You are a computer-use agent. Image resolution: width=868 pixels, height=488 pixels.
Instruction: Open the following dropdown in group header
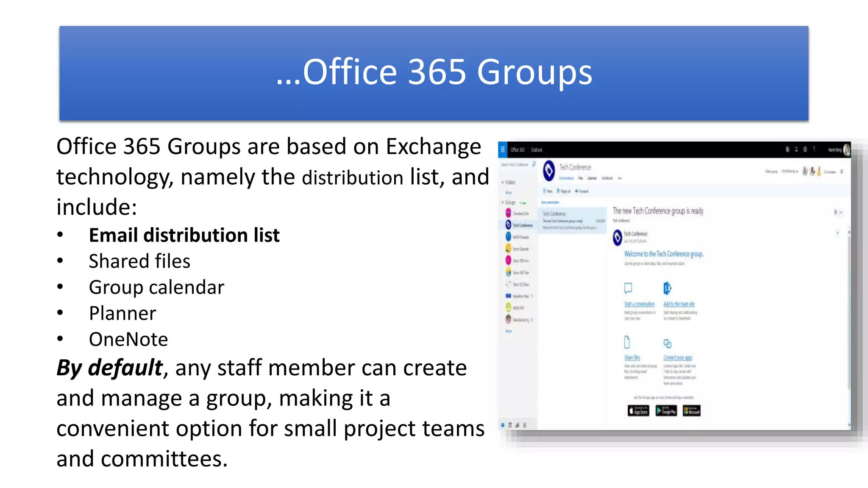click(x=790, y=172)
